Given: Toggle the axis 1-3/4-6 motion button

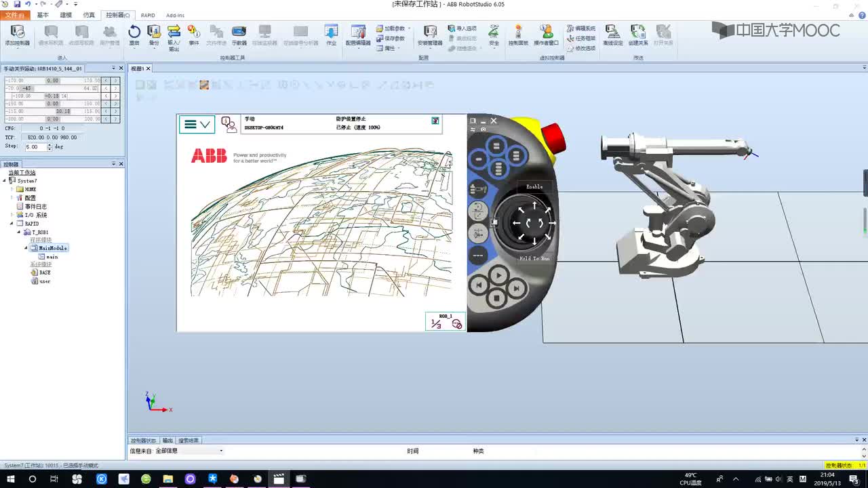Looking at the screenshot, I should coord(478,233).
